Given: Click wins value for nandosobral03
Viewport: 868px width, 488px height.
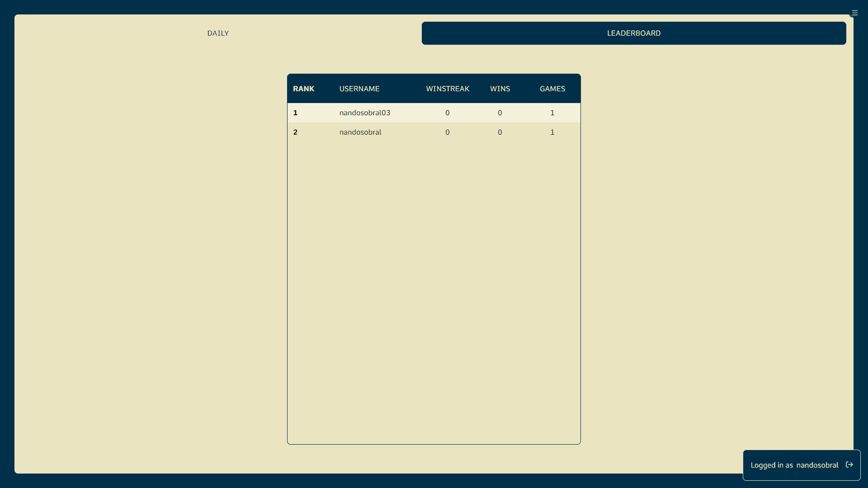Looking at the screenshot, I should 500,113.
